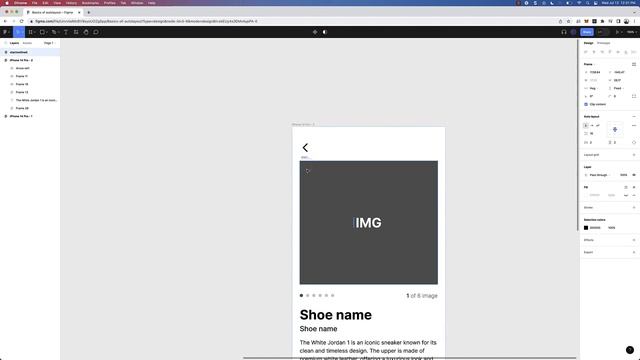Open Frame type dropdown in Design panel
The image size is (640, 360).
(588, 64)
